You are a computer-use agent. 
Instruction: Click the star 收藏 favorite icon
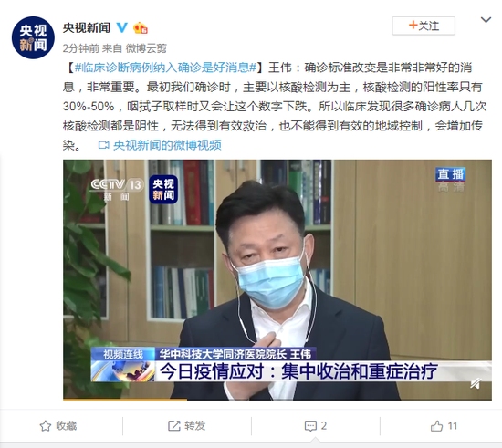click(x=45, y=426)
